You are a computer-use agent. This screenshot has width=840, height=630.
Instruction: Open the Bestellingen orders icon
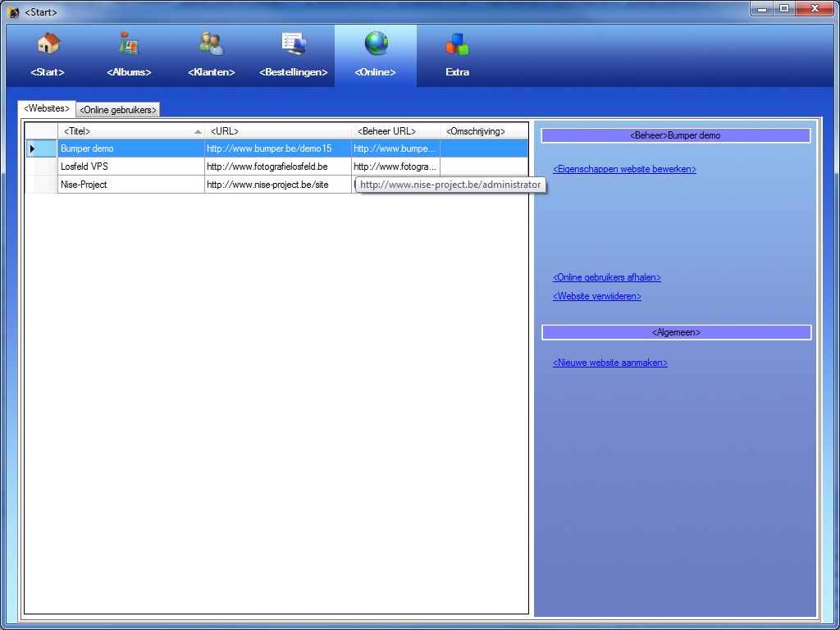[x=293, y=44]
